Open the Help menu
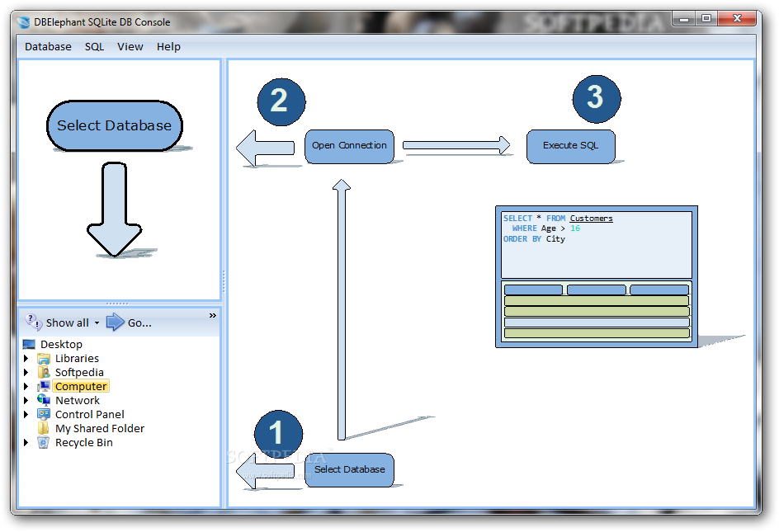Viewport: 779px width, 532px height. (x=168, y=47)
